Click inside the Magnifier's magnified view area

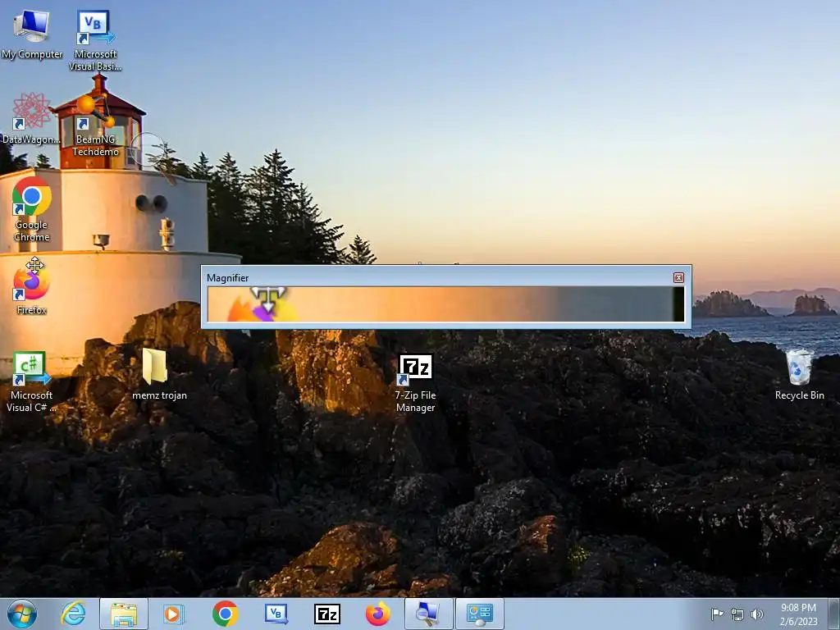(x=445, y=304)
